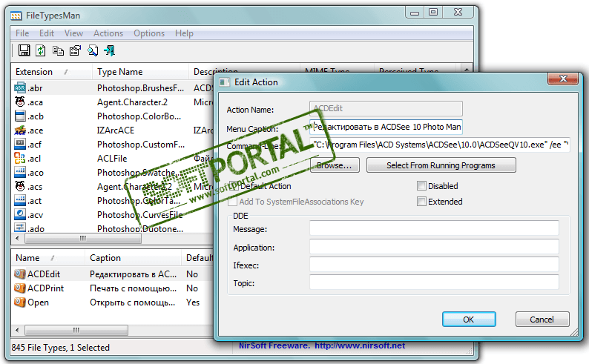Click the "845 File Types, 1 Selected" status
This screenshot has height=364, width=589.
[61, 348]
